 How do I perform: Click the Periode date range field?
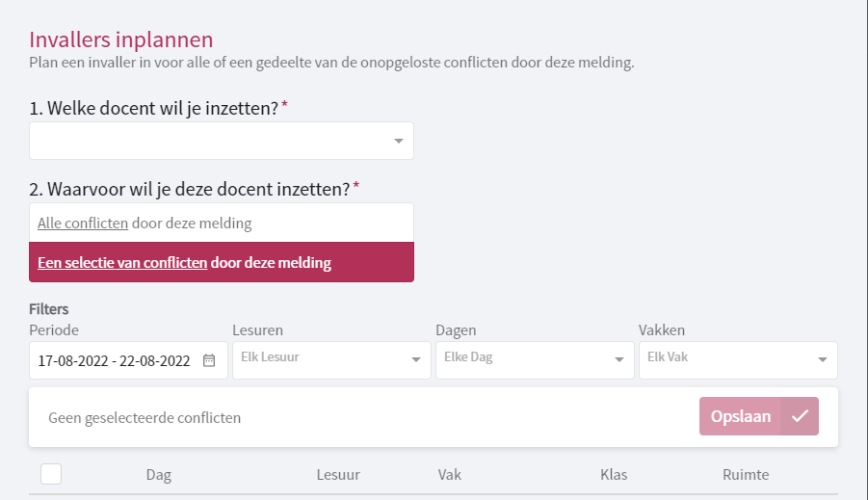[x=114, y=361]
